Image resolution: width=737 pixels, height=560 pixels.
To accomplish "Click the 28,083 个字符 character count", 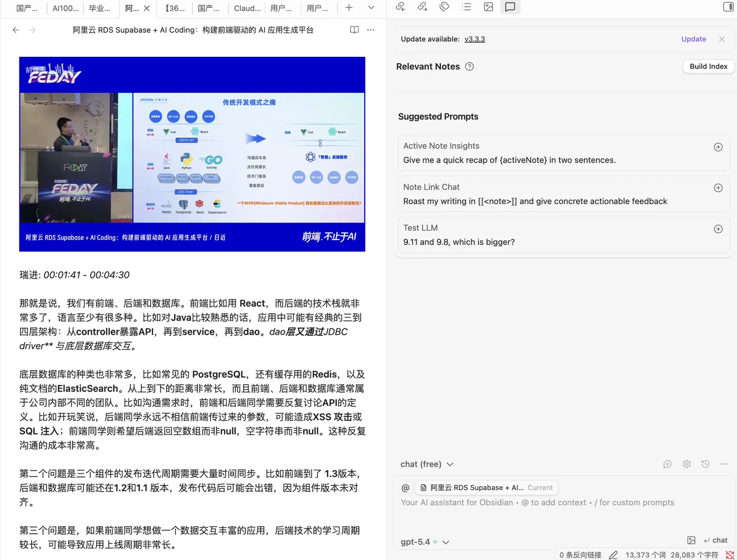I will (694, 555).
